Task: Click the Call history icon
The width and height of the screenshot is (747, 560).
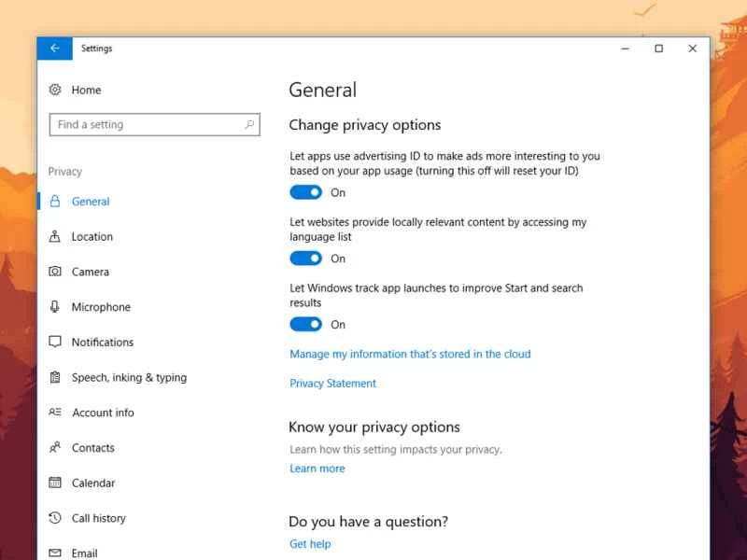Action: tap(54, 518)
